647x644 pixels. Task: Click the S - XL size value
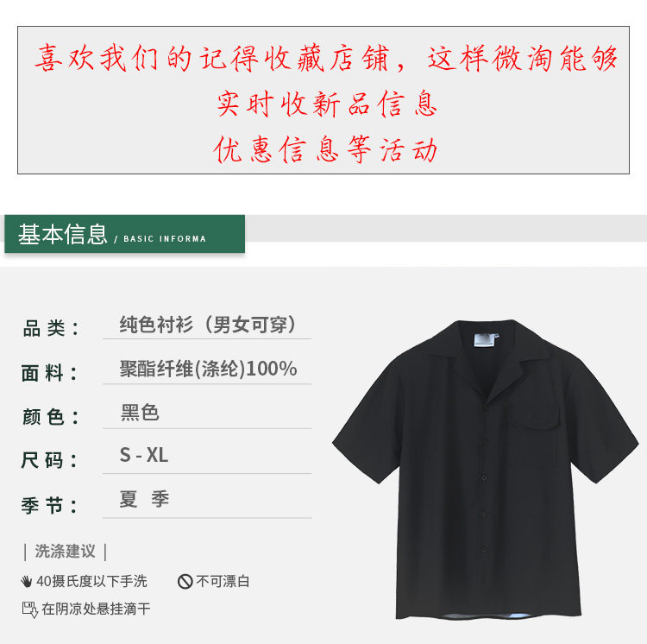click(143, 455)
